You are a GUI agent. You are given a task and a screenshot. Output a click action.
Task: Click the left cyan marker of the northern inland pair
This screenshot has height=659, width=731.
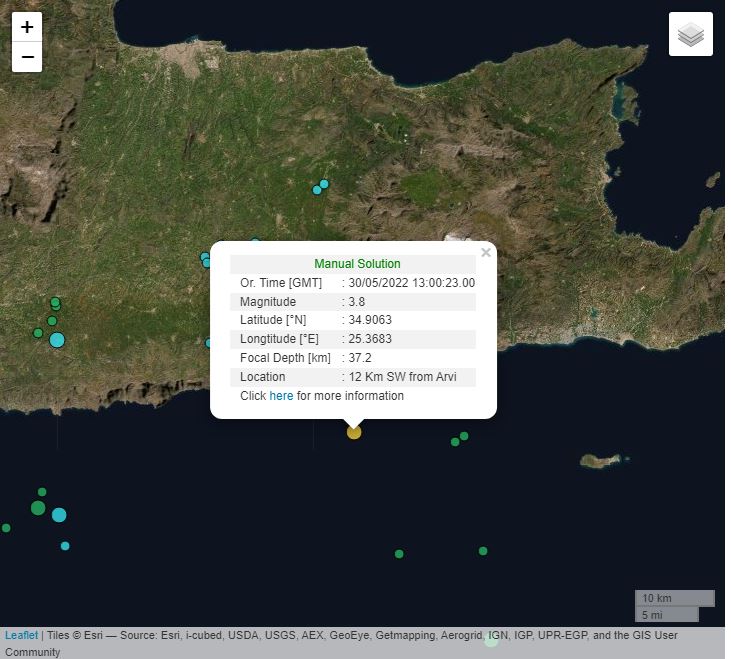click(x=317, y=189)
